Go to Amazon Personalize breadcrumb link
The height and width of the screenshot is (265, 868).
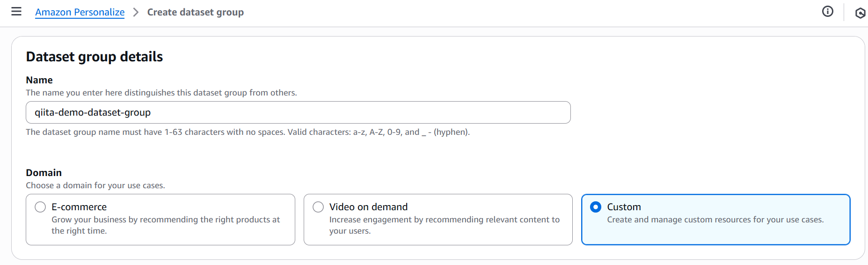tap(80, 12)
